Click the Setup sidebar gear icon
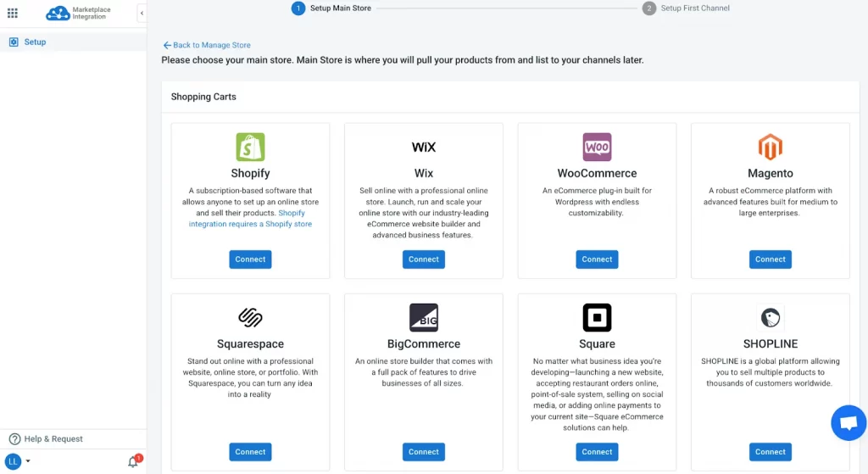 pyautogui.click(x=14, y=42)
